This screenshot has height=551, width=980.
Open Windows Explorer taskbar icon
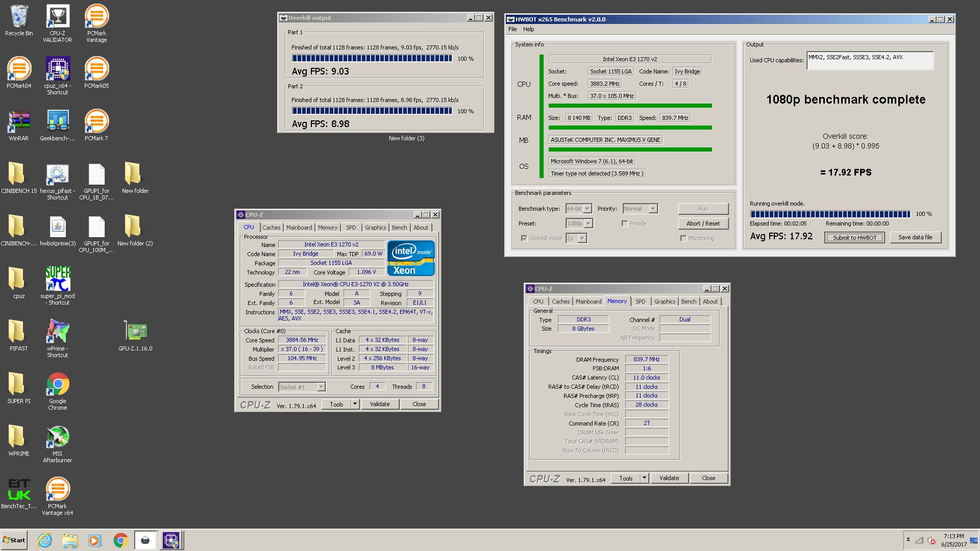70,540
